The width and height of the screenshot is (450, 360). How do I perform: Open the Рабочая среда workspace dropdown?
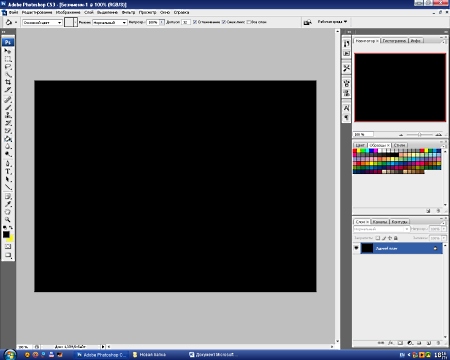point(332,22)
